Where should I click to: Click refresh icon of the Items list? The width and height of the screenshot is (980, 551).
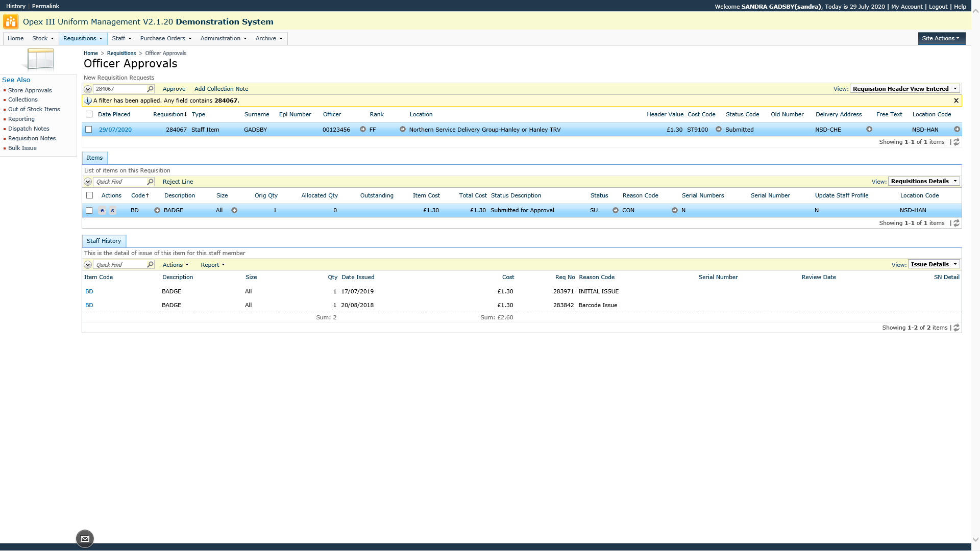(x=957, y=223)
